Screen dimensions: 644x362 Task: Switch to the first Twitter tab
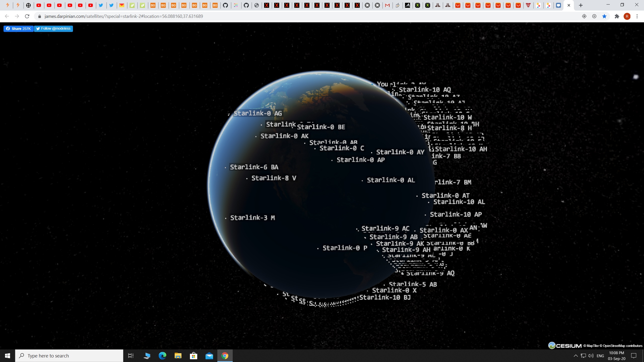tap(101, 5)
